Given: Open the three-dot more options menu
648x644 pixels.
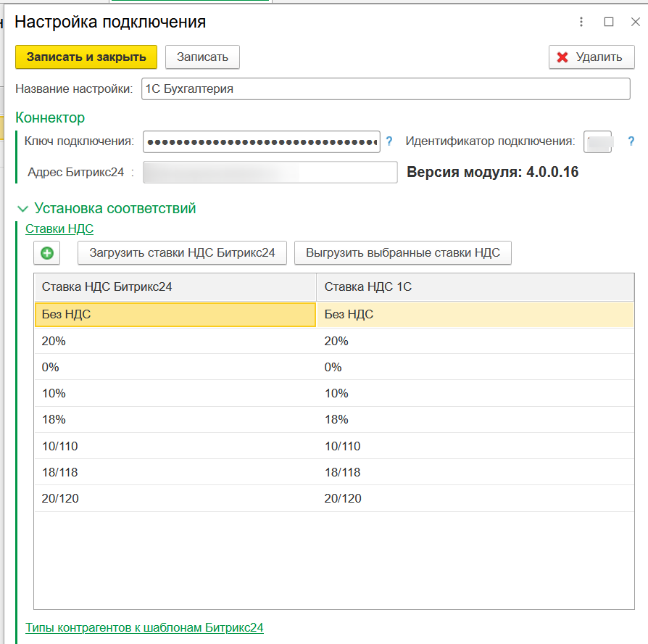Looking at the screenshot, I should pos(581,22).
